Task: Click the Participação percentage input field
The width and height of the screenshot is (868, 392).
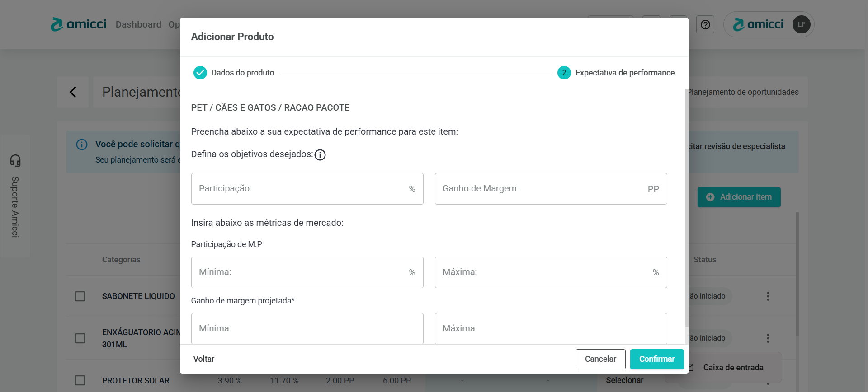Action: [301, 189]
